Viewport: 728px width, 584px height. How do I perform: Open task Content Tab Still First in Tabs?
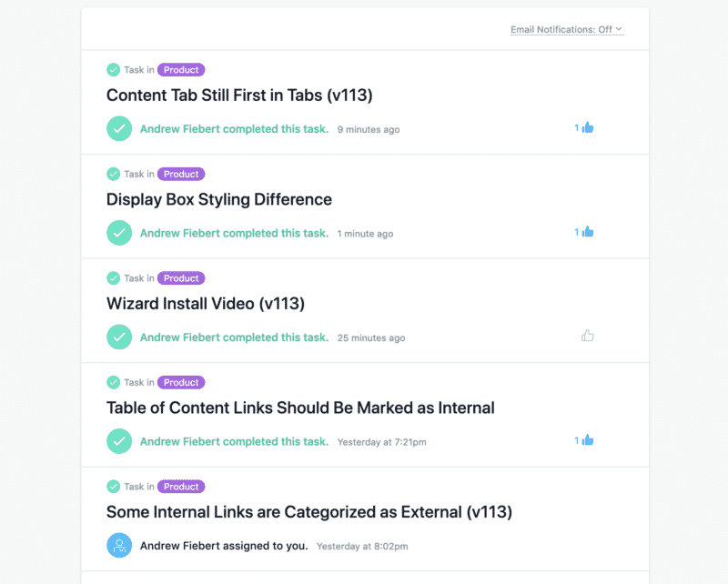[239, 96]
